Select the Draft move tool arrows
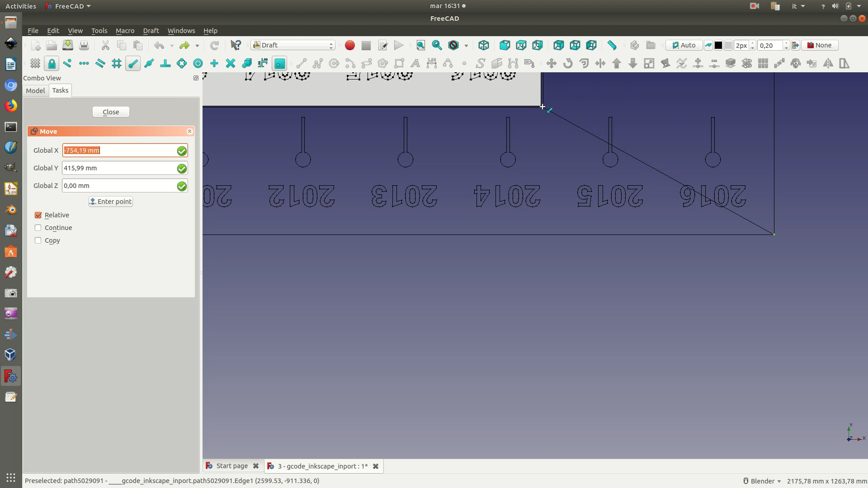Image resolution: width=868 pixels, height=488 pixels. point(551,63)
